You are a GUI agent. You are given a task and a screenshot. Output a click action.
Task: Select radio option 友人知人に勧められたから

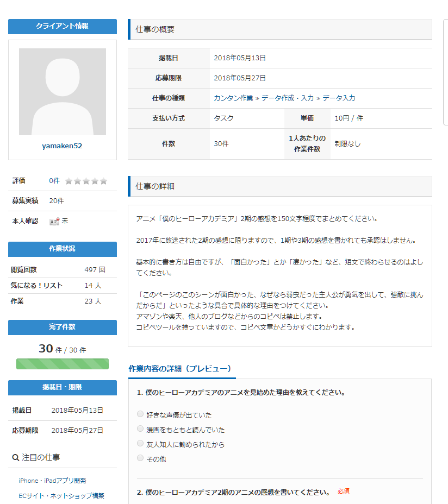pyautogui.click(x=140, y=444)
